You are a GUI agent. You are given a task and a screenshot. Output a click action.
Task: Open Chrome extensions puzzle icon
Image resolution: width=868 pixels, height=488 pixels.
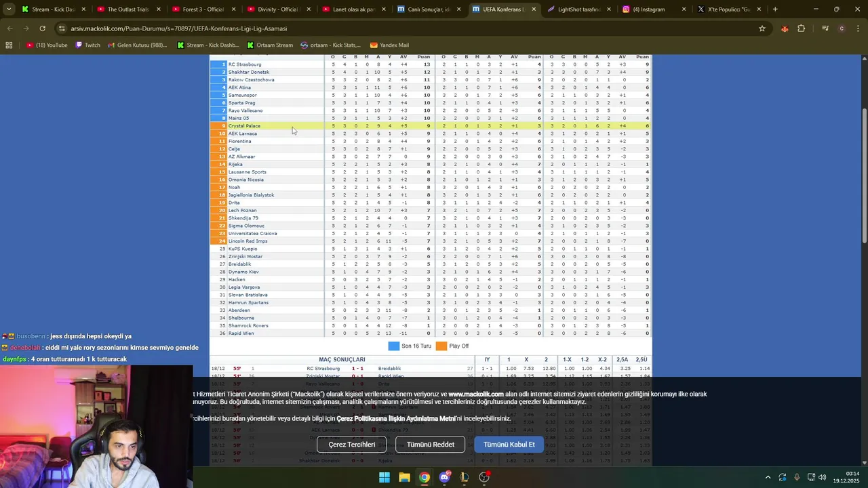(801, 28)
